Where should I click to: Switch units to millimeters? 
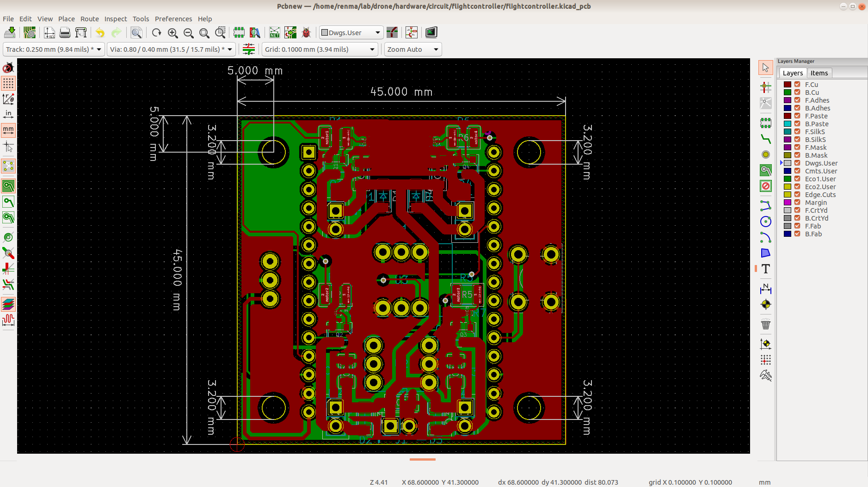click(8, 130)
